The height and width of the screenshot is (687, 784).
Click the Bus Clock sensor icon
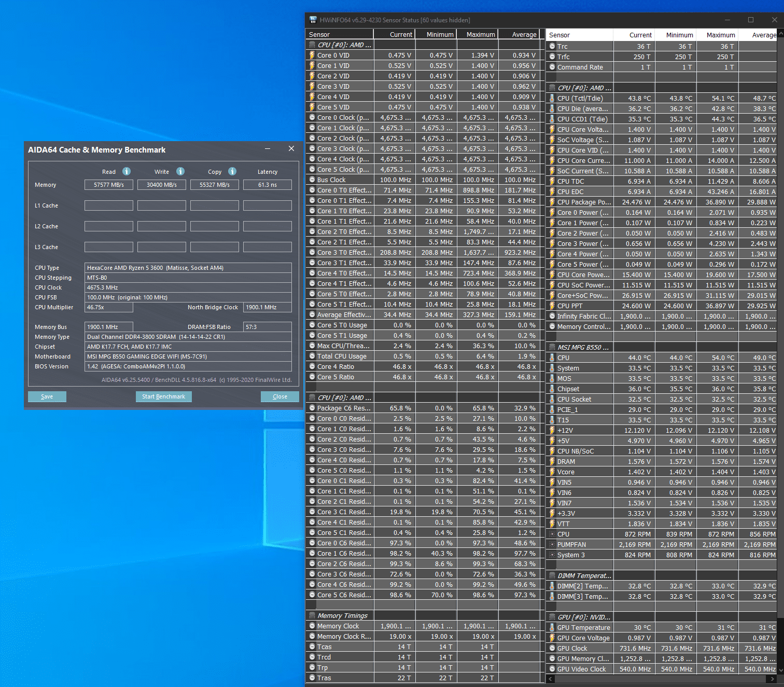tap(312, 180)
